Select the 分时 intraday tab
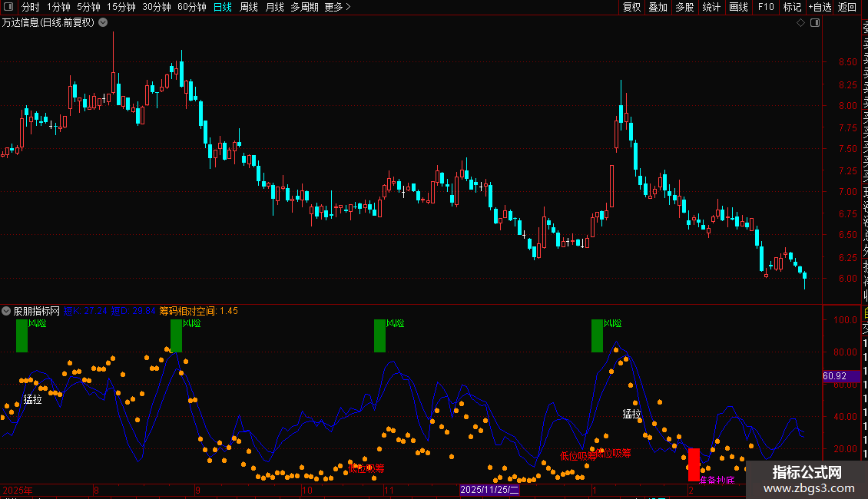The image size is (868, 499). pos(31,7)
